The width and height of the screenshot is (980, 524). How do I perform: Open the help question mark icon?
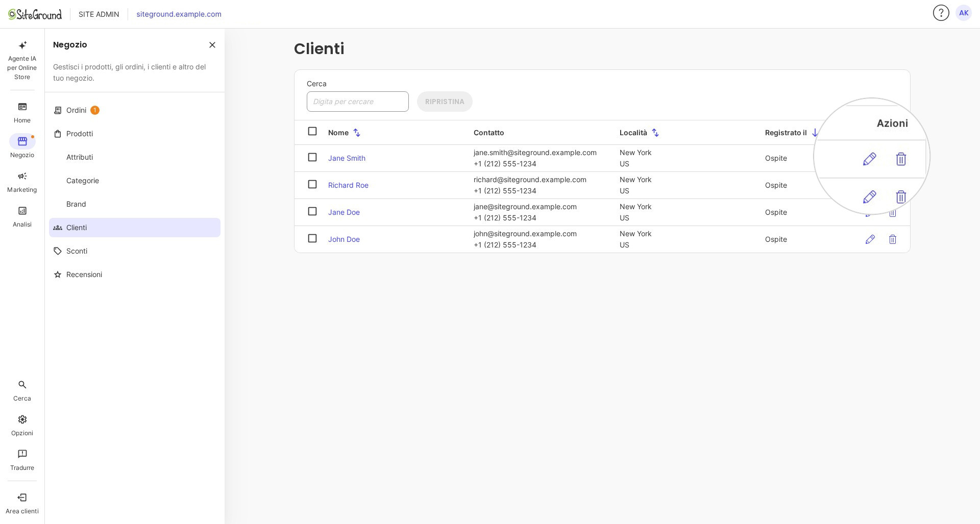click(x=941, y=13)
